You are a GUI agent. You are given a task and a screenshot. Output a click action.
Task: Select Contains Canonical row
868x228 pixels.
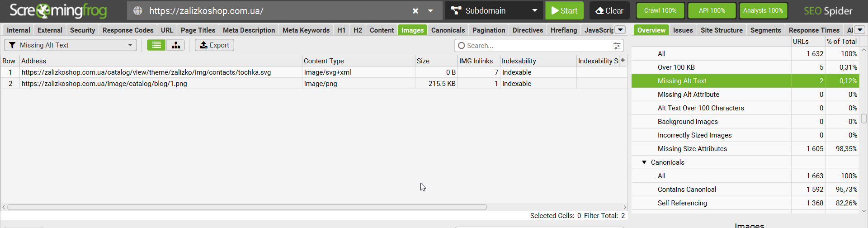(745, 190)
